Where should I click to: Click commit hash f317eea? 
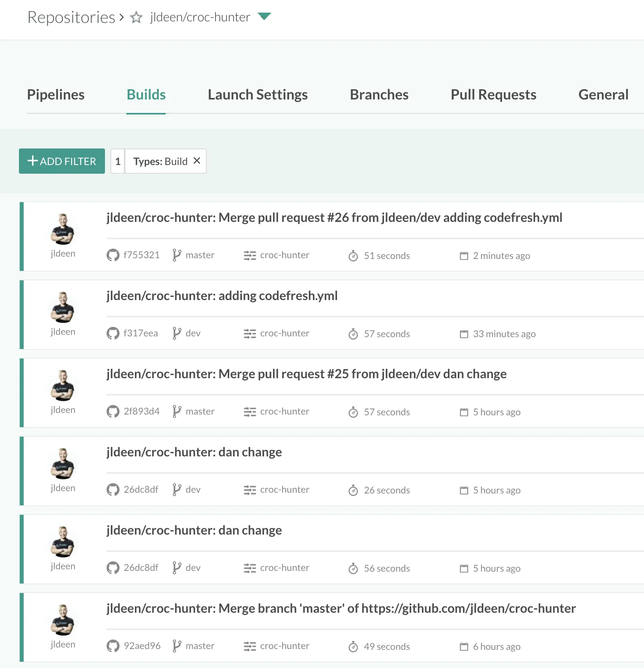[x=141, y=333]
